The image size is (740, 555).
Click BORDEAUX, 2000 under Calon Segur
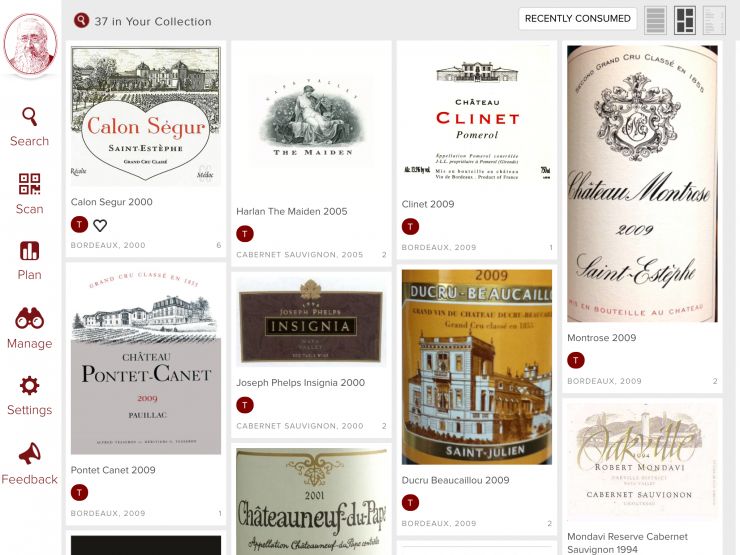click(108, 245)
